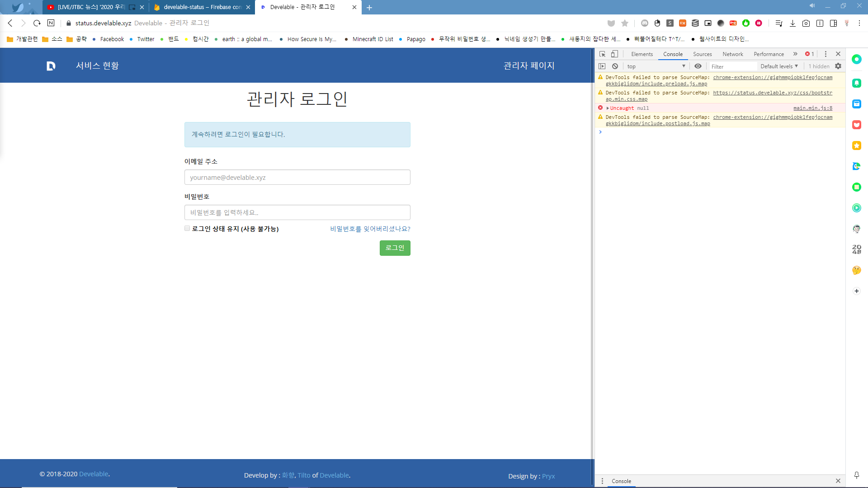Open the top JavaScript context dropdown

click(x=656, y=66)
